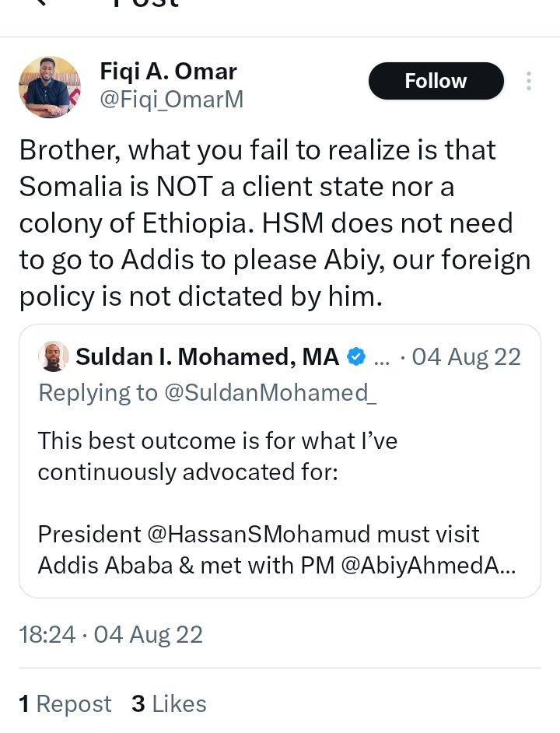Open the quoted post's 04 Aug 22 date

[466, 357]
